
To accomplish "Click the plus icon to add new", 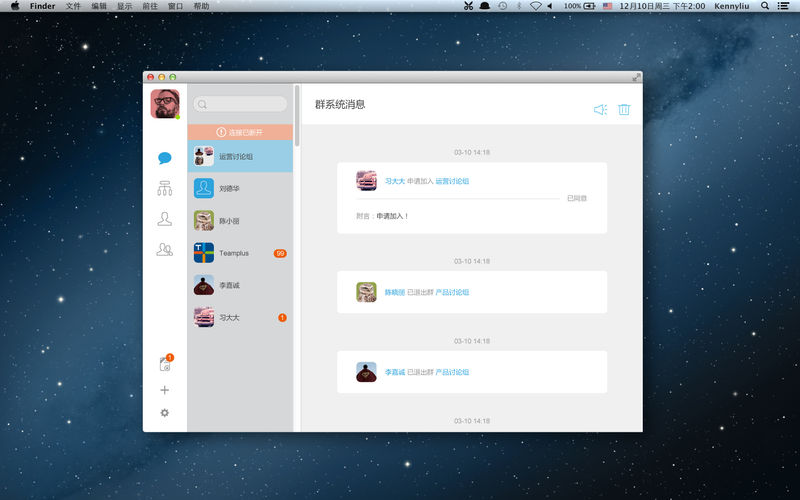I will pyautogui.click(x=165, y=390).
